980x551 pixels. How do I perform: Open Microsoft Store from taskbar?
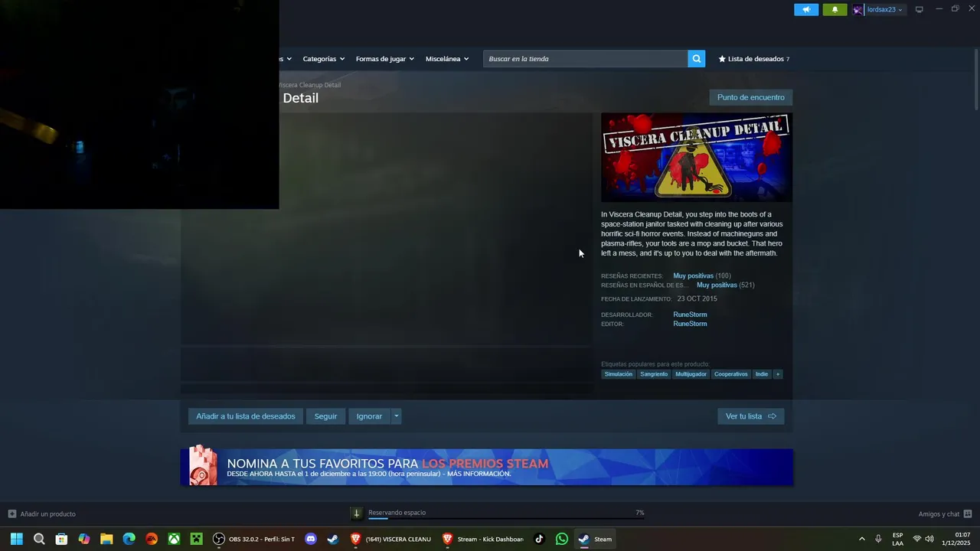point(61,539)
